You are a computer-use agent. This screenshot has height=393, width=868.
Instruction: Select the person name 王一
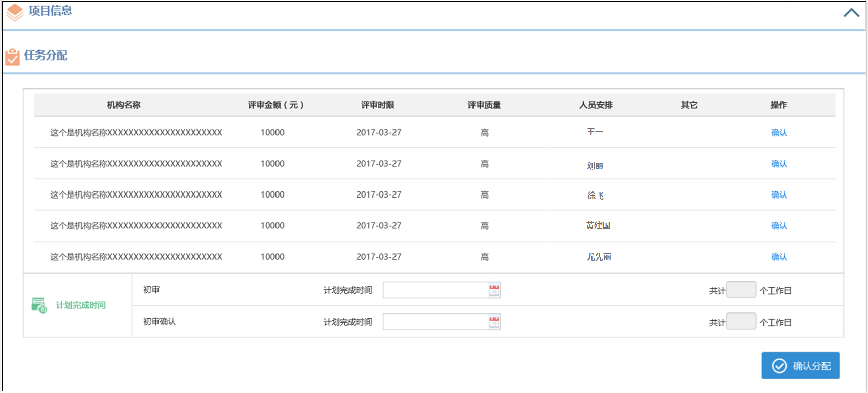[x=595, y=132]
